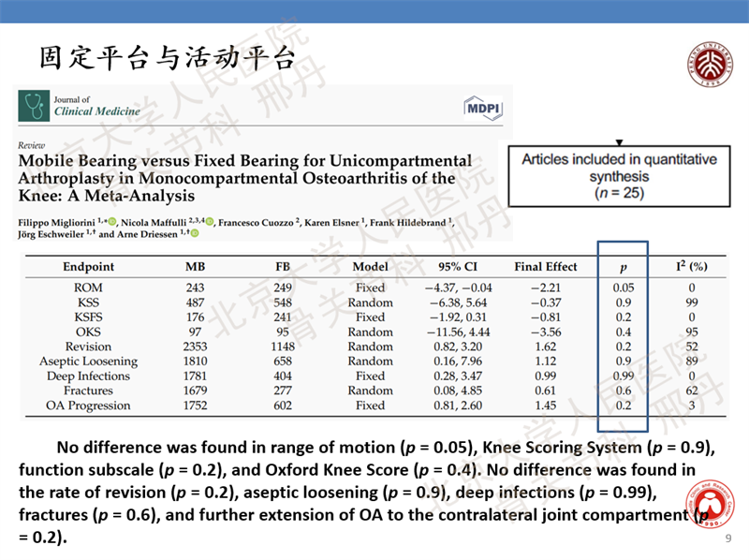Click the slide number 9
Image resolution: width=749 pixels, height=560 pixels.
tap(728, 538)
